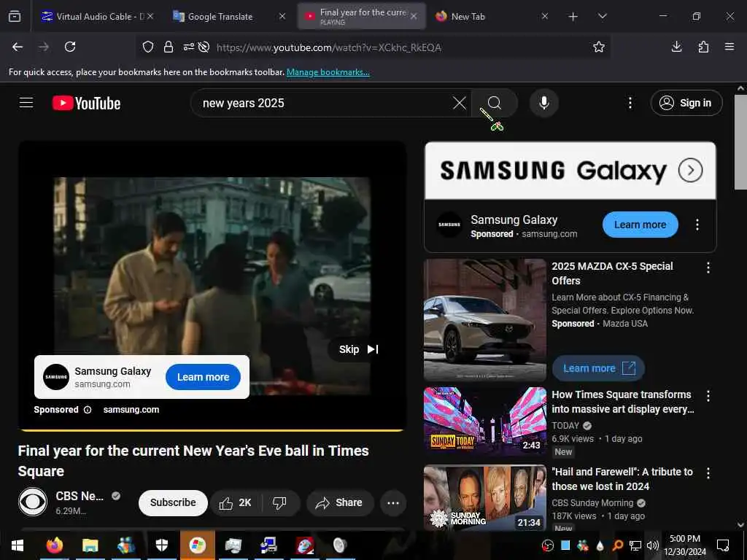Click Learn more in Samsung Galaxy sidebar card
This screenshot has height=560, width=747.
[x=640, y=225]
